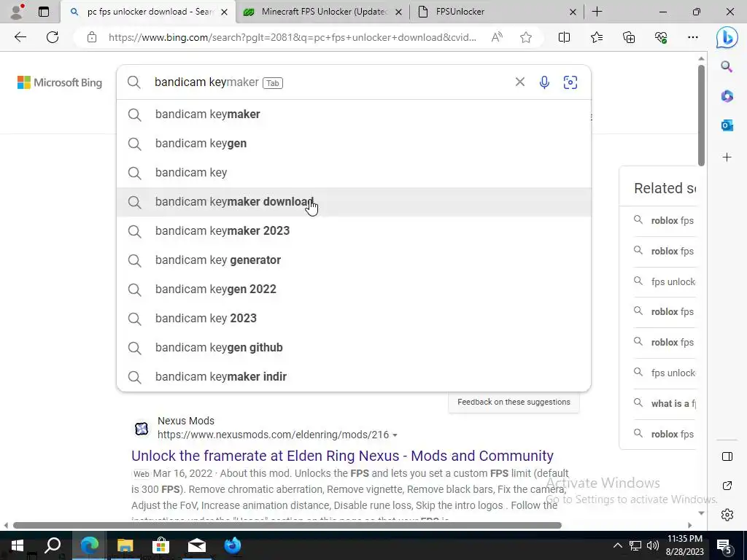
Task: Close the Minecraft FPS Unlocker tab
Action: coord(399,12)
